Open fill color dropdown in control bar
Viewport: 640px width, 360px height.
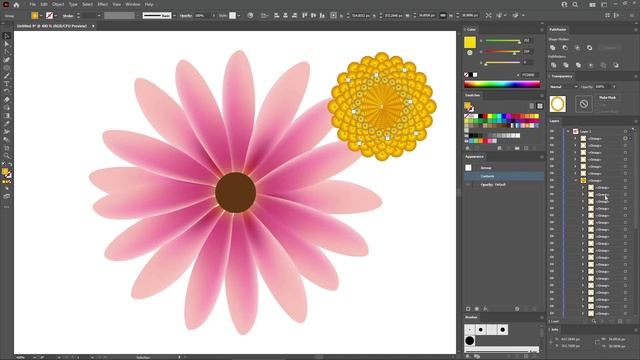tap(41, 16)
